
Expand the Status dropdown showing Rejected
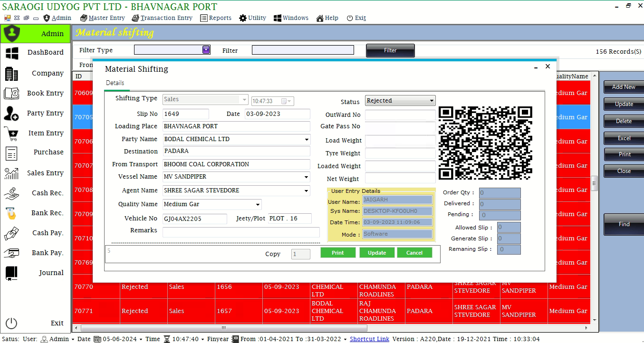pos(432,101)
